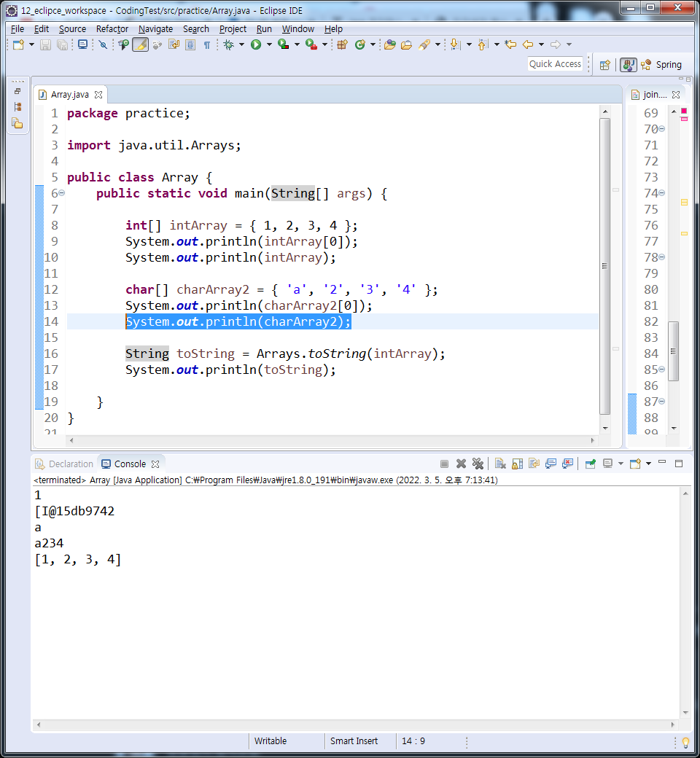Toggle Block Selection Mode button

(190, 45)
